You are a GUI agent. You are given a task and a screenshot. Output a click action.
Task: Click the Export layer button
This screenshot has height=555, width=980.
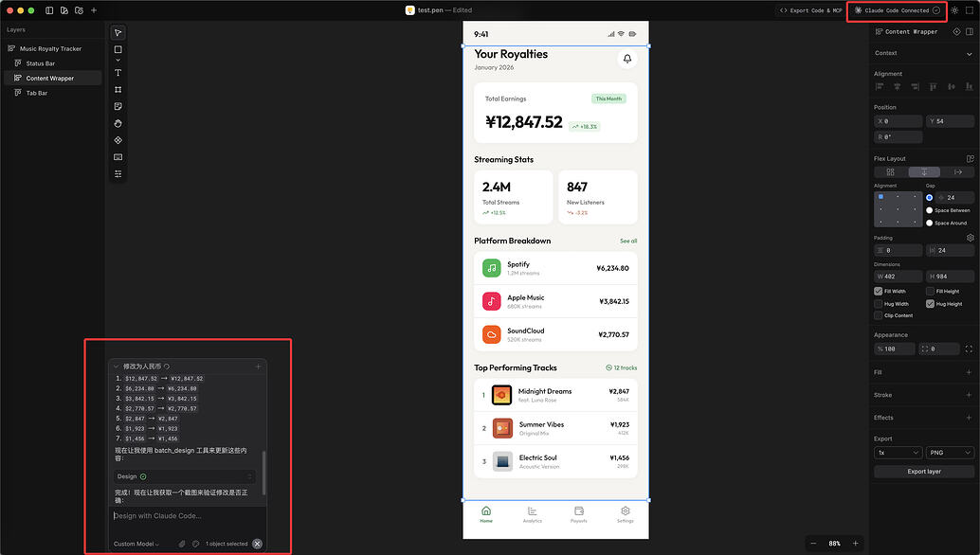(x=924, y=472)
